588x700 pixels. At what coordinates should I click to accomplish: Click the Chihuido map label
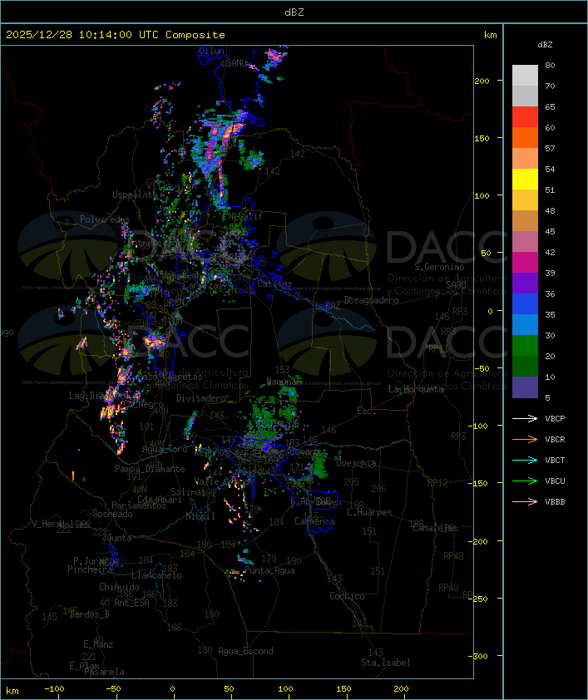119,587
